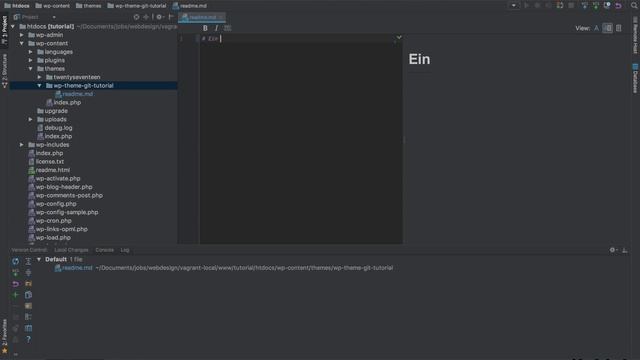Viewport: 640px width, 360px height.
Task: Hide the Project panel using its hide icon
Action: [171, 17]
